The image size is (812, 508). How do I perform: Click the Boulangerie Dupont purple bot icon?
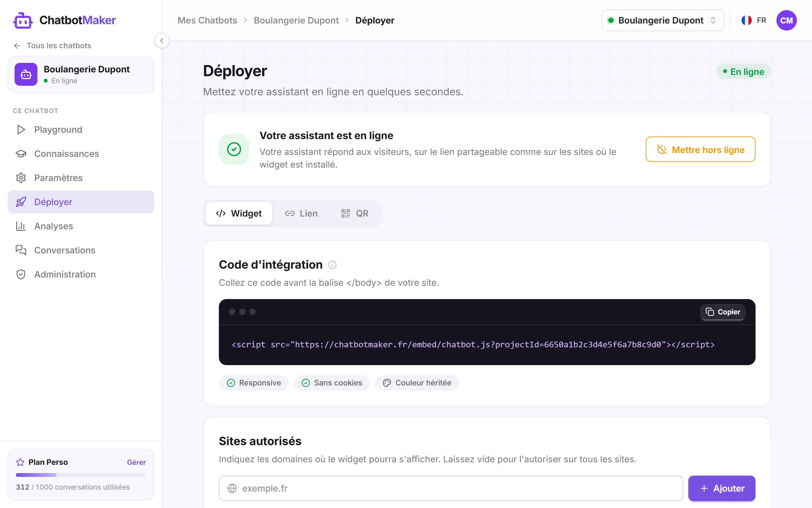[26, 74]
